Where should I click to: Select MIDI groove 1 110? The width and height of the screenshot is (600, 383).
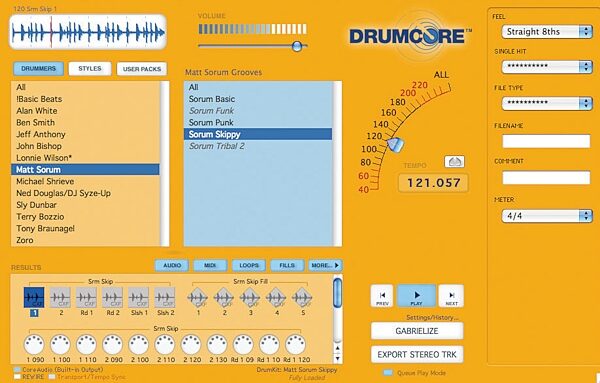[x=86, y=344]
